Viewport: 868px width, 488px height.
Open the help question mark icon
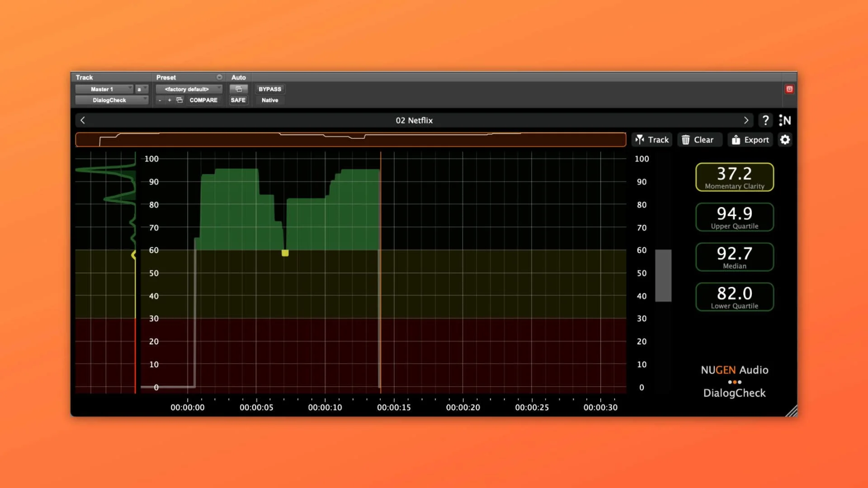pos(765,120)
